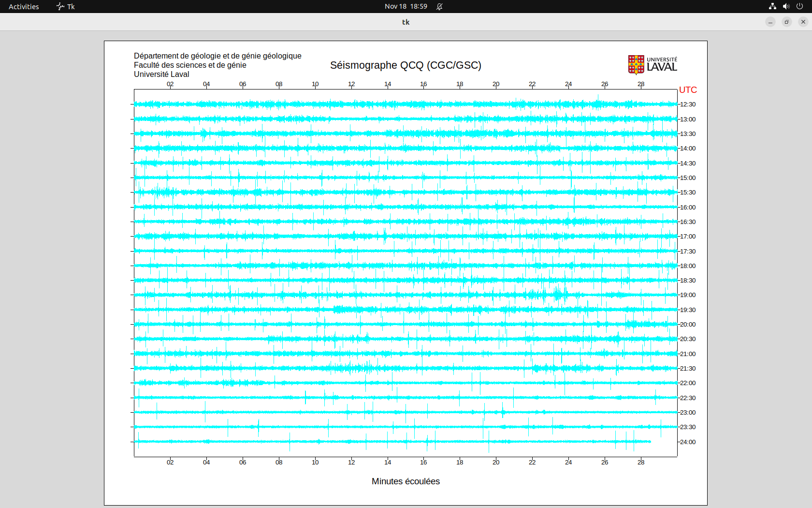812x508 pixels.
Task: Click the volume speaker icon
Action: pyautogui.click(x=786, y=6)
